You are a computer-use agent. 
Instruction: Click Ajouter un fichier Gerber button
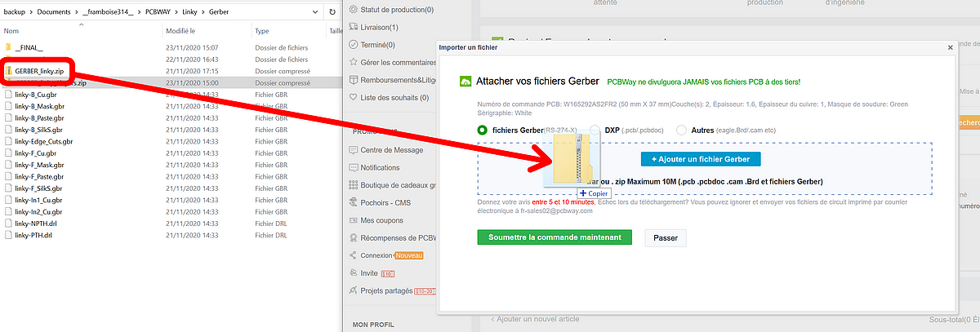(x=701, y=159)
